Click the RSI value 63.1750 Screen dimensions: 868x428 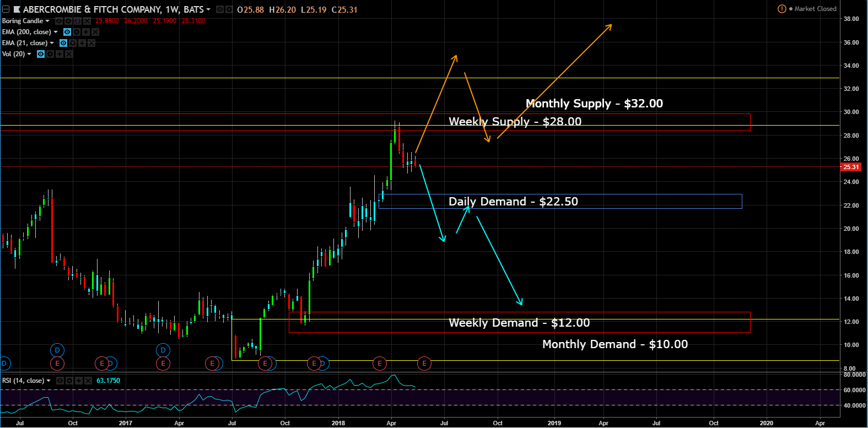click(x=108, y=381)
